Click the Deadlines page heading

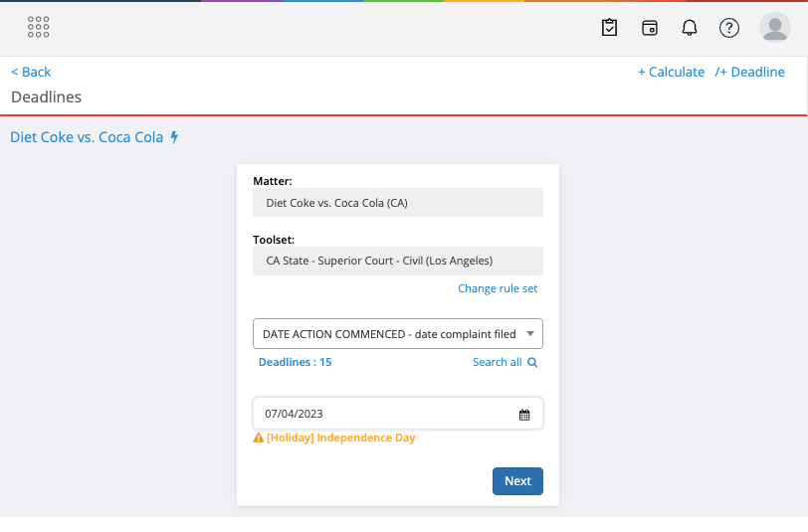coord(47,96)
